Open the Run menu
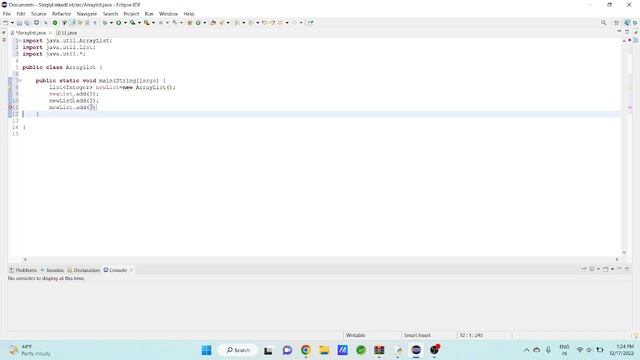Image resolution: width=640 pixels, height=360 pixels. point(149,14)
